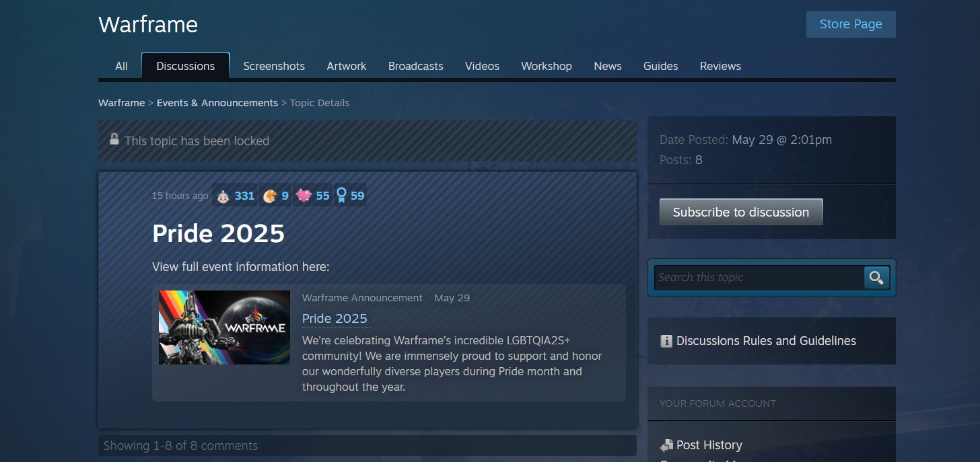This screenshot has width=980, height=462.
Task: Switch to the Videos tab
Action: coord(482,66)
